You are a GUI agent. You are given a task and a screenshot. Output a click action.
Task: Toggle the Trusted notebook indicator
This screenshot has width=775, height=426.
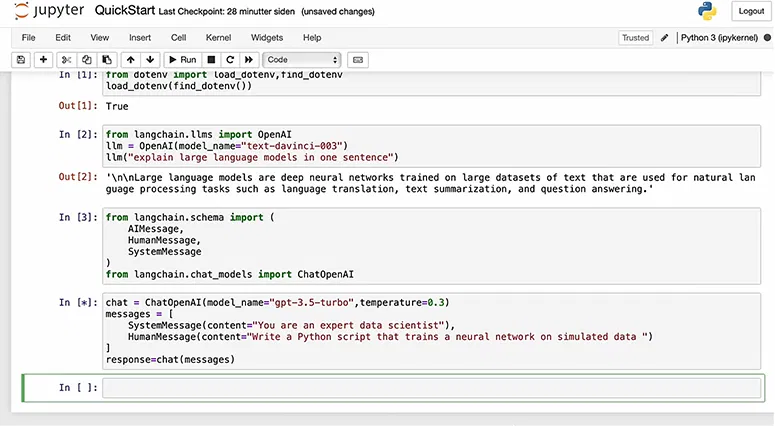pyautogui.click(x=635, y=38)
